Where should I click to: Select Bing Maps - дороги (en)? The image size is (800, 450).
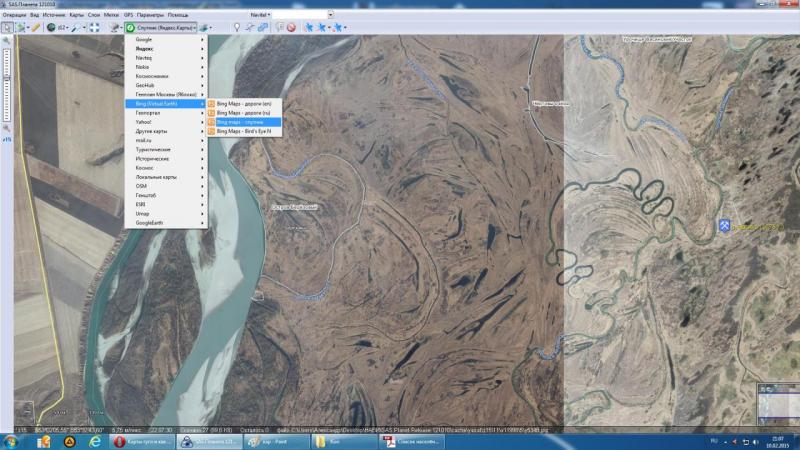244,104
